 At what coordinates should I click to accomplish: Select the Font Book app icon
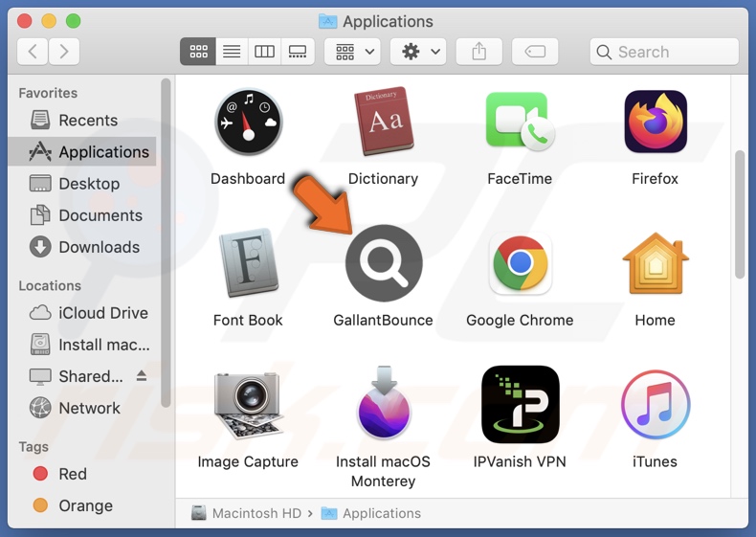click(248, 263)
